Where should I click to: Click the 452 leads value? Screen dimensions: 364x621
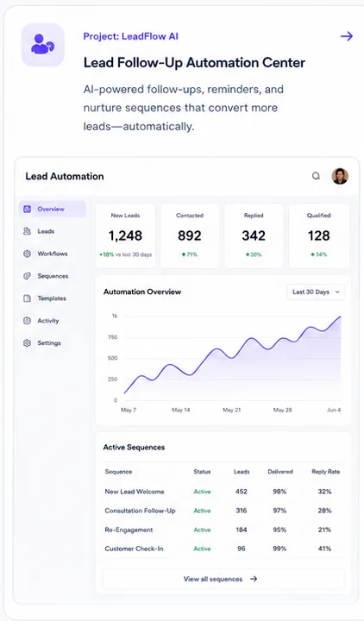point(242,492)
